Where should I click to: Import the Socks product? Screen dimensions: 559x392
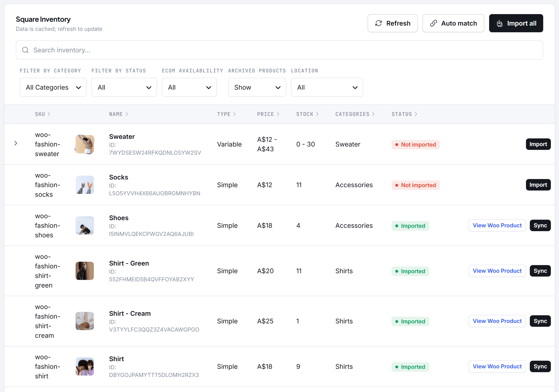pyautogui.click(x=538, y=185)
